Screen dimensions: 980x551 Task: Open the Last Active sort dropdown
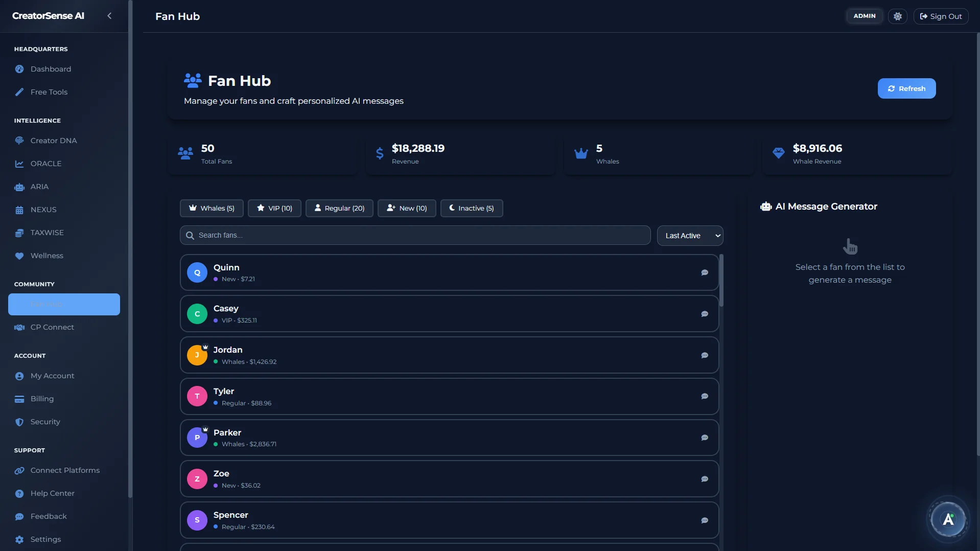click(x=690, y=235)
